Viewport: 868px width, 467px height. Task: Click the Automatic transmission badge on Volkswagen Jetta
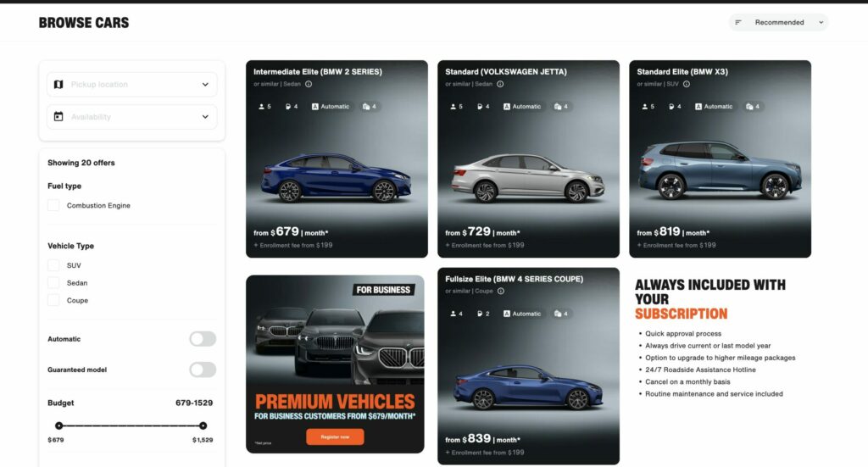(522, 107)
